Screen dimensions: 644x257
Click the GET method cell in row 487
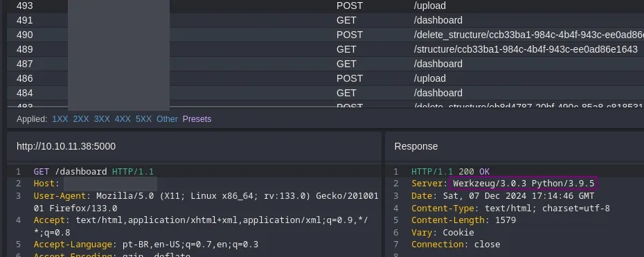pos(346,64)
